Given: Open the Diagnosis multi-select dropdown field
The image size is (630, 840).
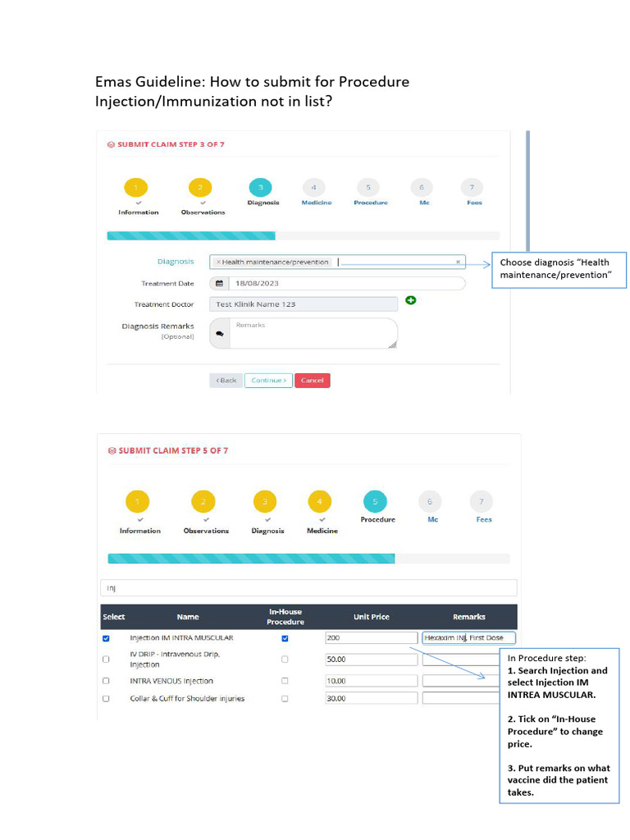Looking at the screenshot, I should pos(337,262).
